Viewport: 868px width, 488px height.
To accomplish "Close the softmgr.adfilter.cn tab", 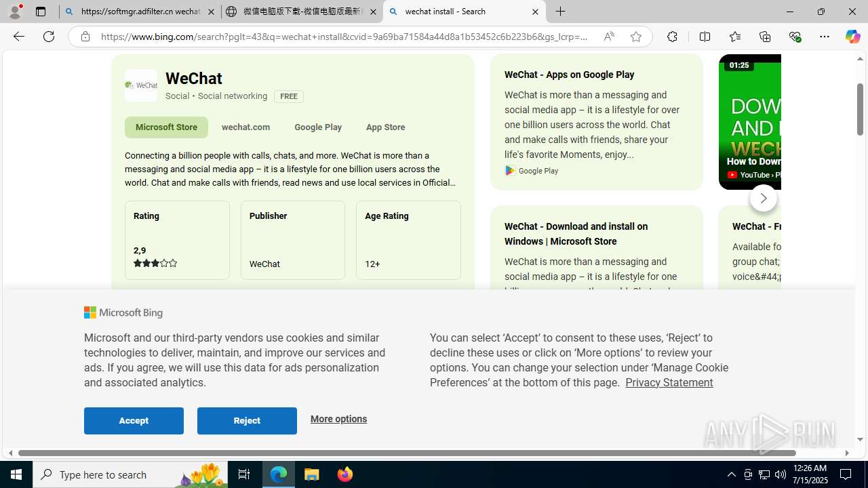I will click(x=211, y=12).
